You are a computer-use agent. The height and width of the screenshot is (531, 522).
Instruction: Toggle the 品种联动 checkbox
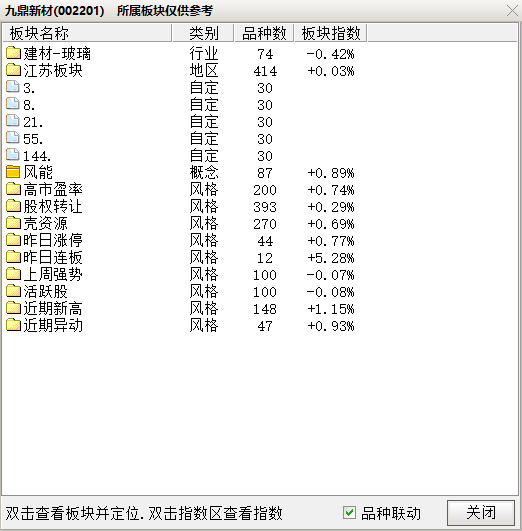click(349, 512)
